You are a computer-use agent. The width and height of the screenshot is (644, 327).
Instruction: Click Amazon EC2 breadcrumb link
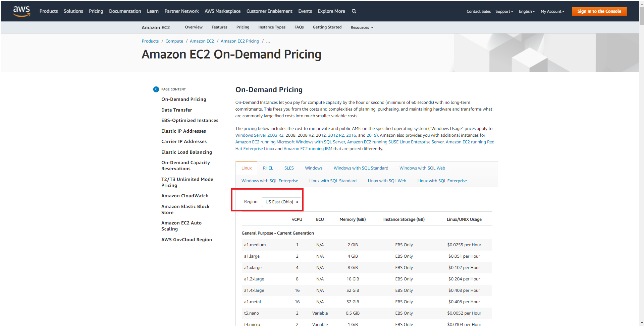[x=202, y=41]
